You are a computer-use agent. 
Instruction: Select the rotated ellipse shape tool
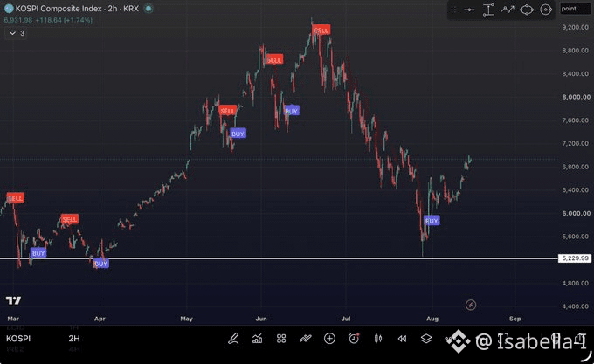(527, 10)
